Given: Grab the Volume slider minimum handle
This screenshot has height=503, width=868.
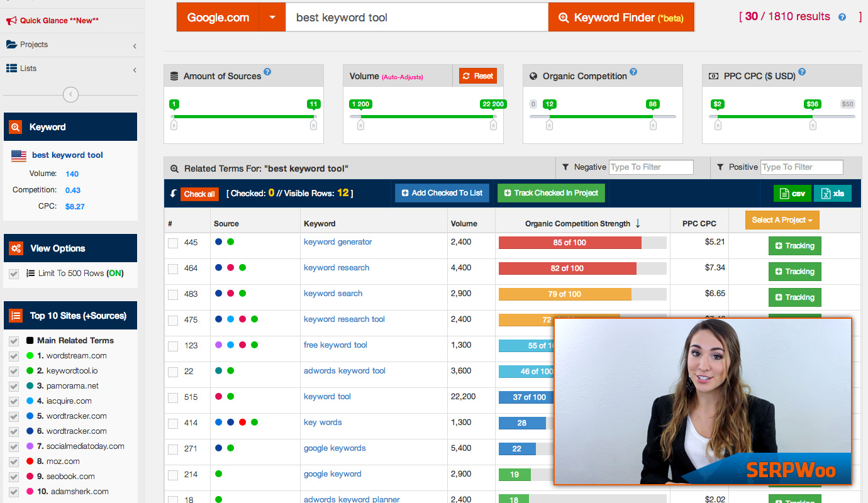Looking at the screenshot, I should (361, 125).
